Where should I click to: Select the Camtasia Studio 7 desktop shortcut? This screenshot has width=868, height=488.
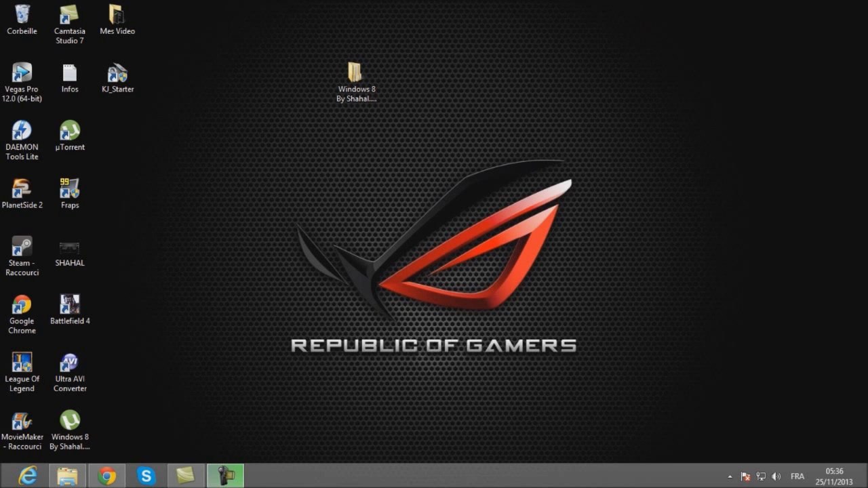coord(70,24)
